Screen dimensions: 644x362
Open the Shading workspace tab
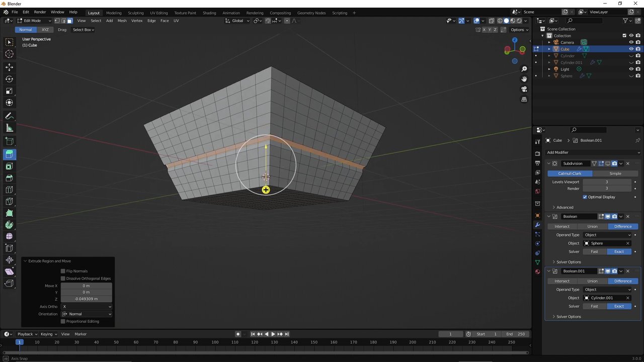point(209,13)
